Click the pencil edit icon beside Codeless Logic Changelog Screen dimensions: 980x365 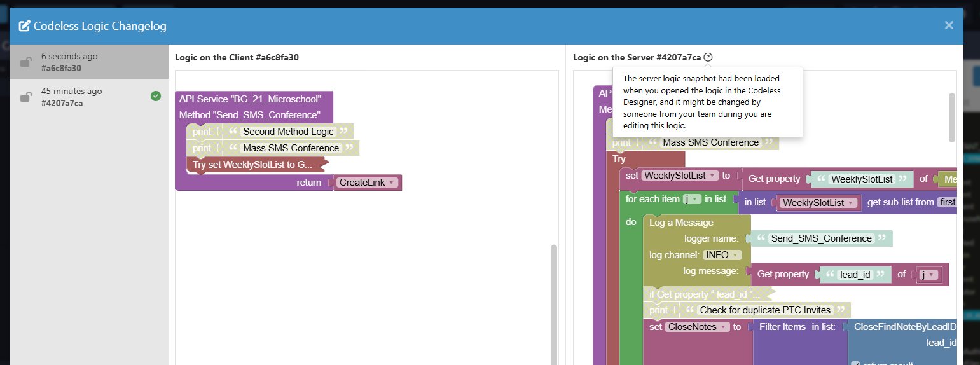(x=25, y=26)
